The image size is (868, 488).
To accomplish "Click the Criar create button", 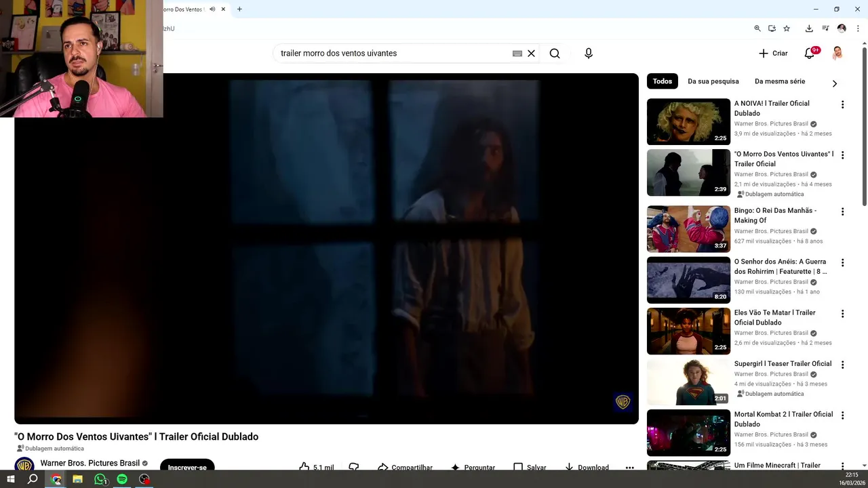I will [773, 54].
